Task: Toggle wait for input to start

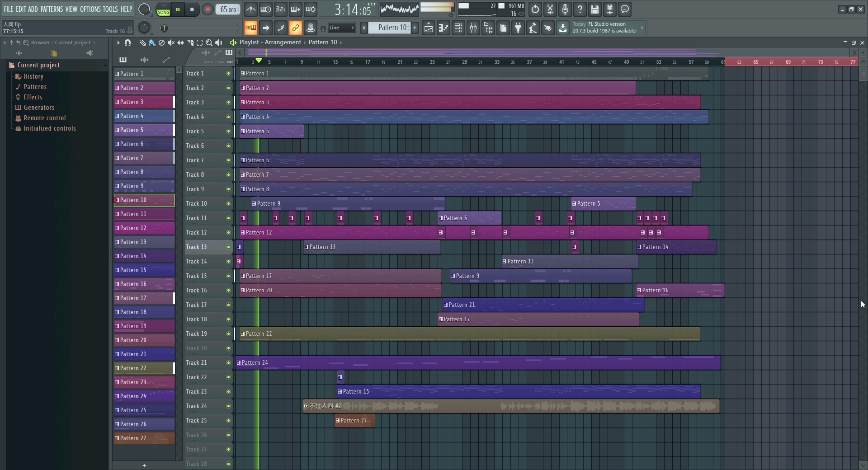Action: (265, 9)
